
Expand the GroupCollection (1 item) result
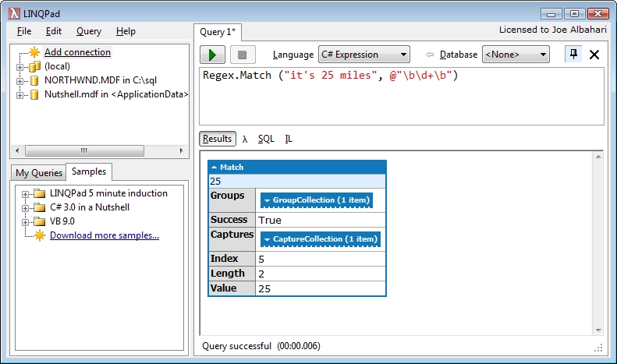click(317, 200)
